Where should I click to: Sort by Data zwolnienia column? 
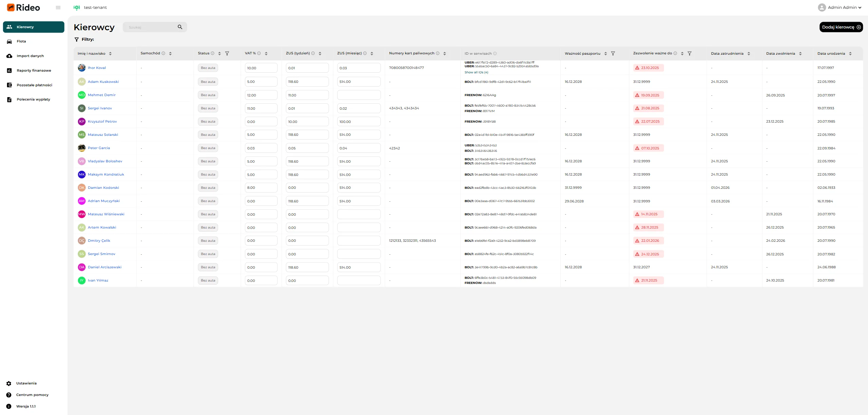click(x=800, y=54)
